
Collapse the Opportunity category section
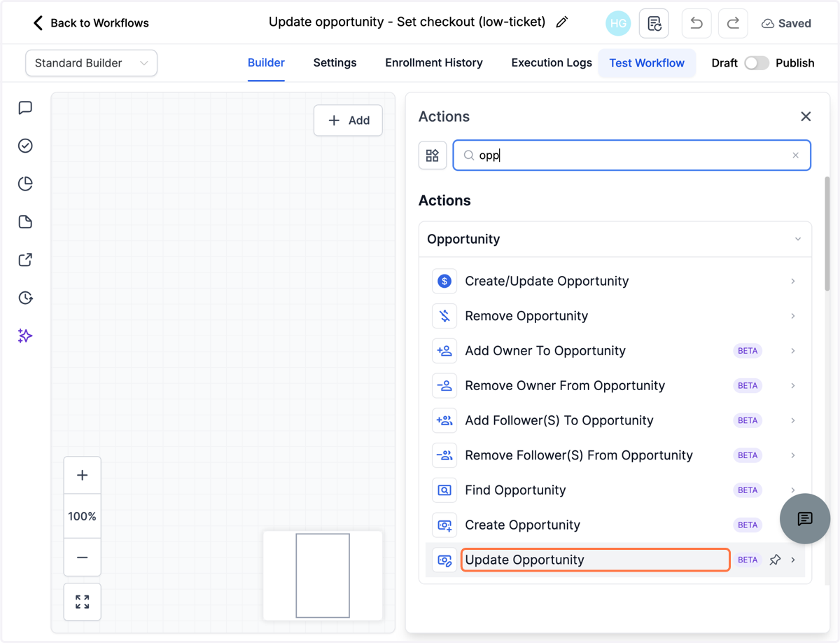point(798,240)
